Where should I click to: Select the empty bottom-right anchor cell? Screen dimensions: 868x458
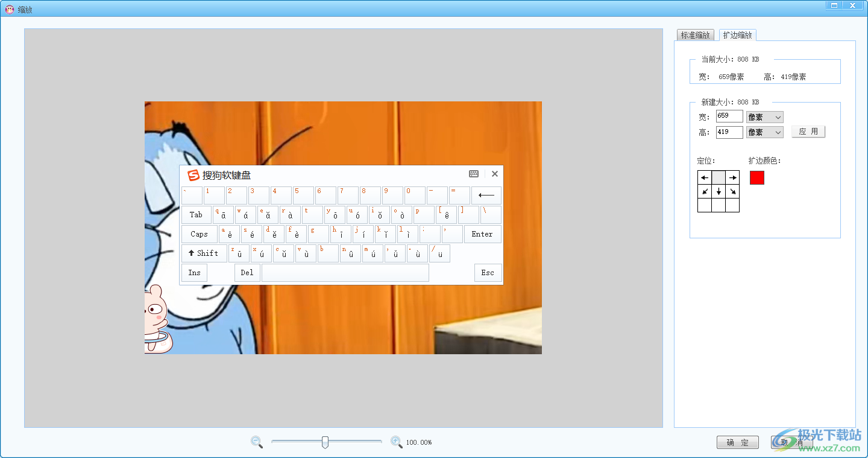click(732, 205)
